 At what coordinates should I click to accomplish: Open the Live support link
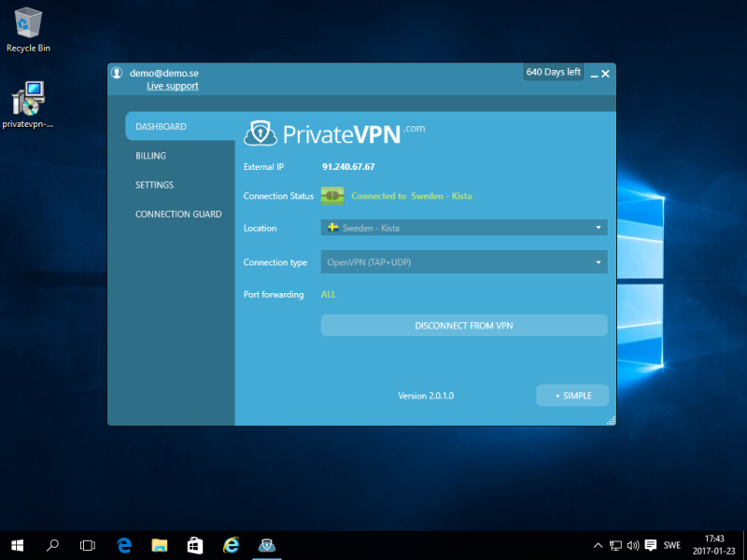tap(172, 86)
